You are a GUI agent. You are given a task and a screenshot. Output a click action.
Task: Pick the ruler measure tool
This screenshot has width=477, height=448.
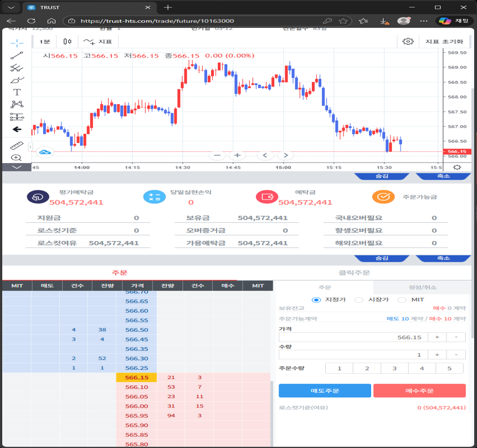click(x=17, y=145)
